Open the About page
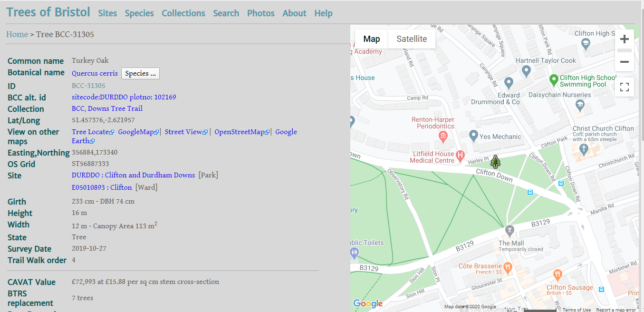Screen dimensions: 644x312 click(295, 13)
